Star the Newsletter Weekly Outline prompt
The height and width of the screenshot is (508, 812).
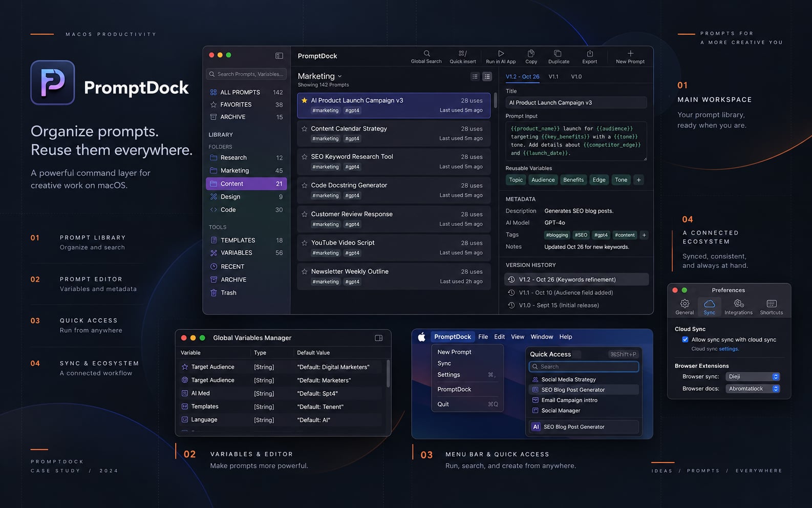point(304,271)
